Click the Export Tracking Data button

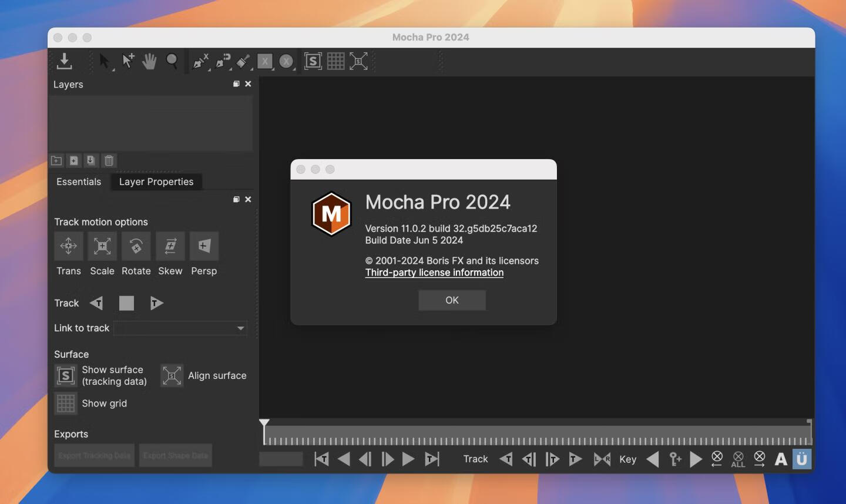(x=95, y=455)
